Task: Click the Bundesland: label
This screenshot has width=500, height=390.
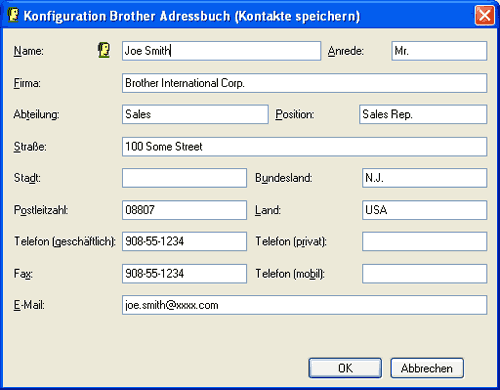Action: (x=284, y=178)
